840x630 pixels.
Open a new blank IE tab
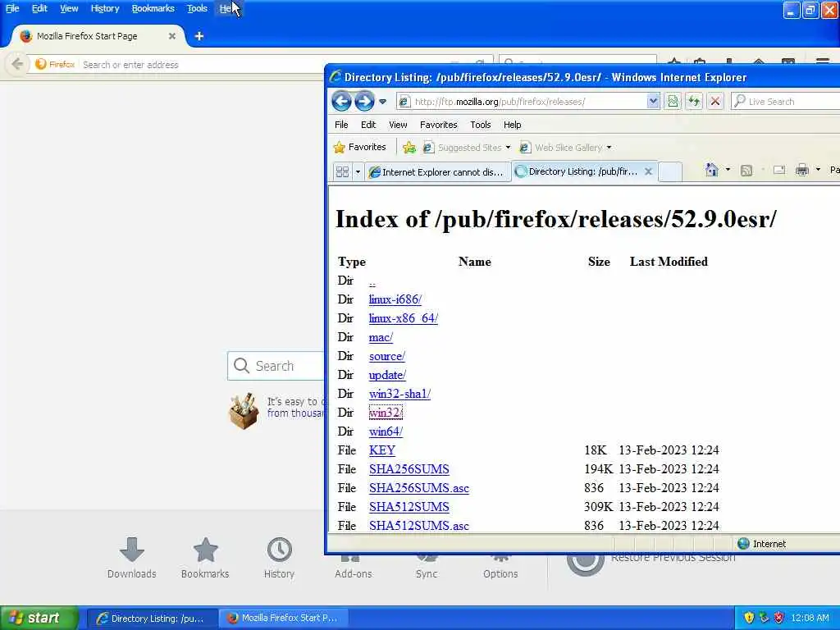[x=669, y=172]
